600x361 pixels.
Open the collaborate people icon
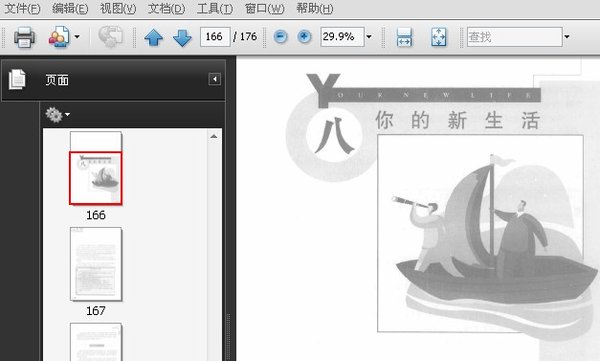click(x=59, y=37)
